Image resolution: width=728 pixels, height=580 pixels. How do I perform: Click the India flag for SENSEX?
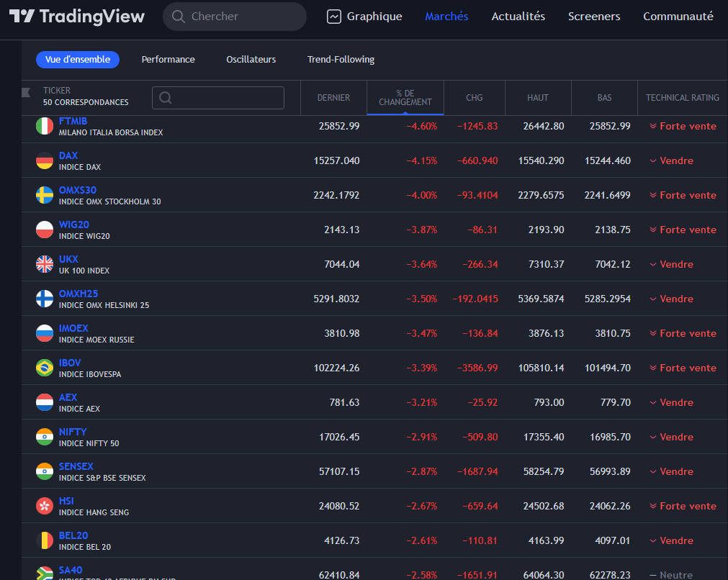point(45,471)
